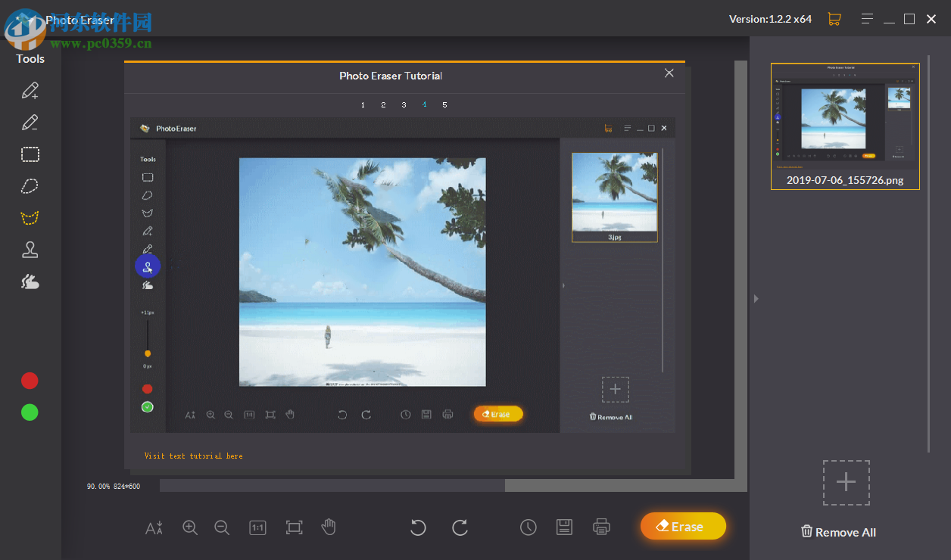
Task: Set view to 1:1 zoom
Action: 257,527
